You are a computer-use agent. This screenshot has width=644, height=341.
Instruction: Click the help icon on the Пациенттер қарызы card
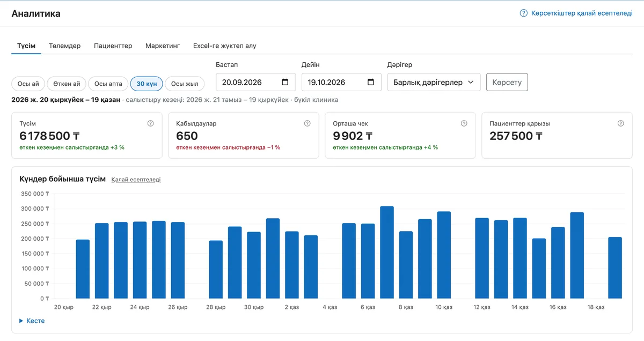[x=621, y=123]
